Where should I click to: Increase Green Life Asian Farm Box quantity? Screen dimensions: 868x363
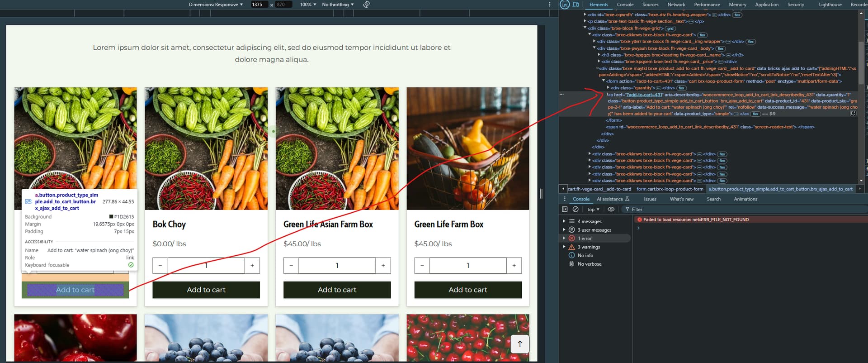click(383, 266)
